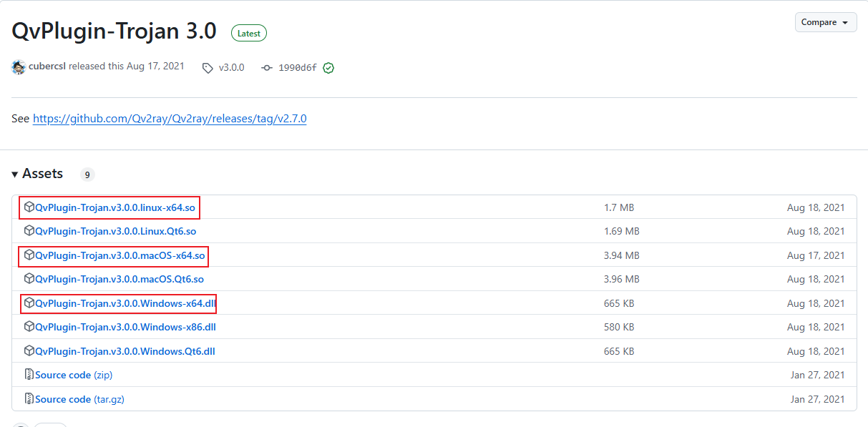This screenshot has width=868, height=427.
Task: Click the cubercsl user avatar
Action: click(x=19, y=67)
